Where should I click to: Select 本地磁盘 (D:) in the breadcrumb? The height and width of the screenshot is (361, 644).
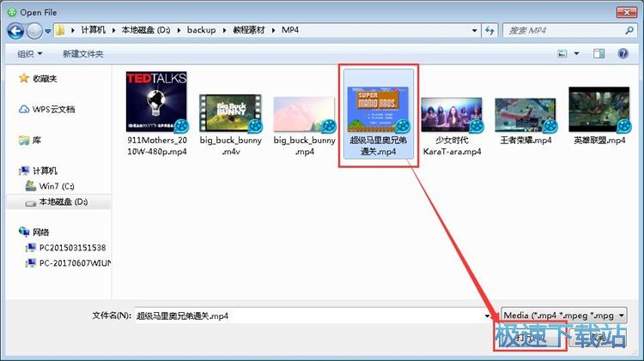[x=146, y=30]
